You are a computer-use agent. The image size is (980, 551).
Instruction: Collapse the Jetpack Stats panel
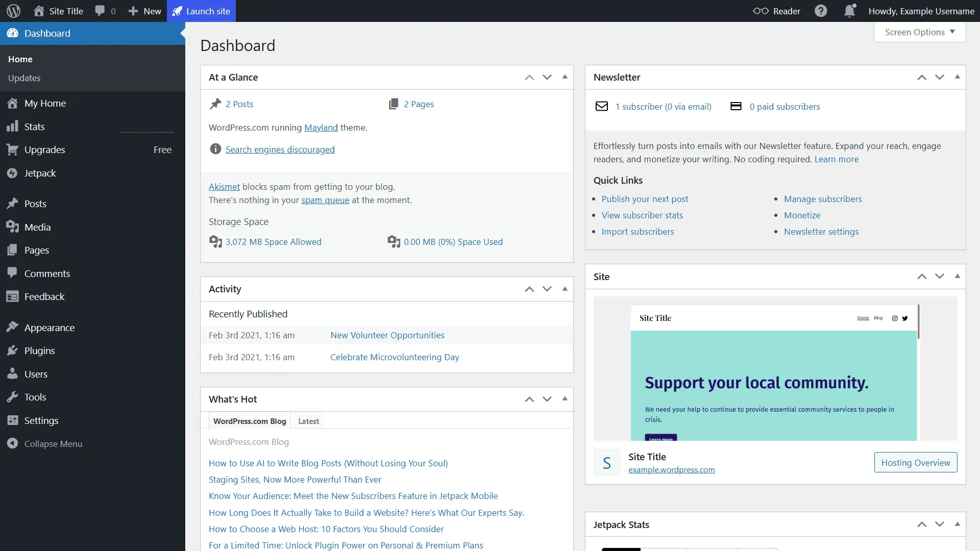tap(957, 524)
